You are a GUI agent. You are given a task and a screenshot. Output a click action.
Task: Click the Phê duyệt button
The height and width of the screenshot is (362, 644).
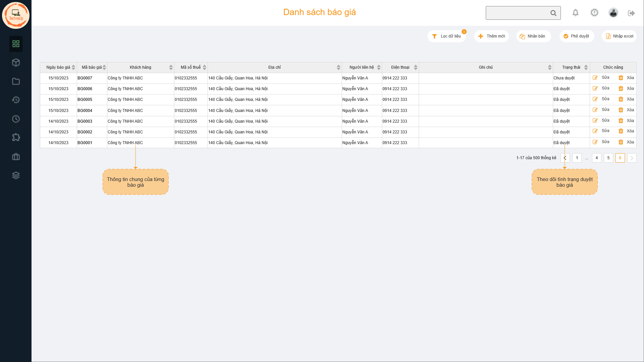point(577,36)
